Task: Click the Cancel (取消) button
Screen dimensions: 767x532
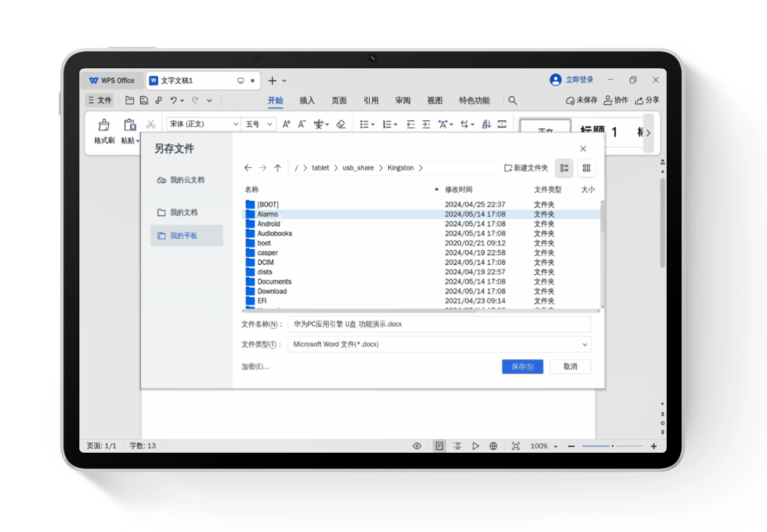Action: [x=570, y=366]
